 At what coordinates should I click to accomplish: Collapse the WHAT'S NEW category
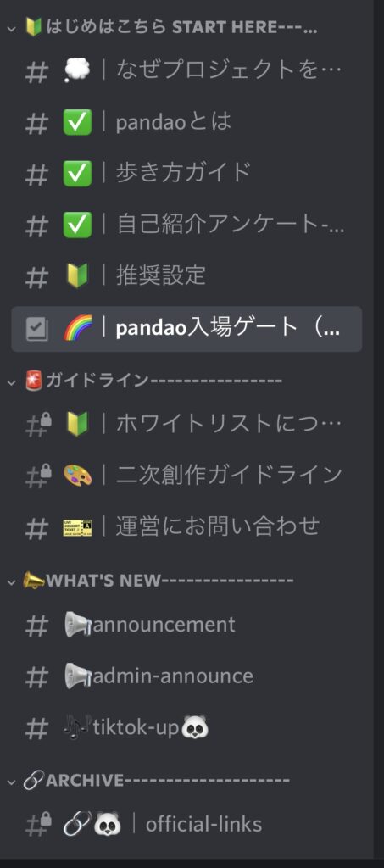tap(12, 581)
